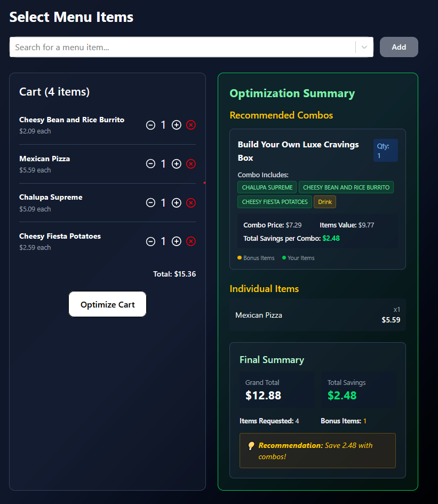
Task: Click the Total Savings per Combo text
Action: (x=292, y=239)
